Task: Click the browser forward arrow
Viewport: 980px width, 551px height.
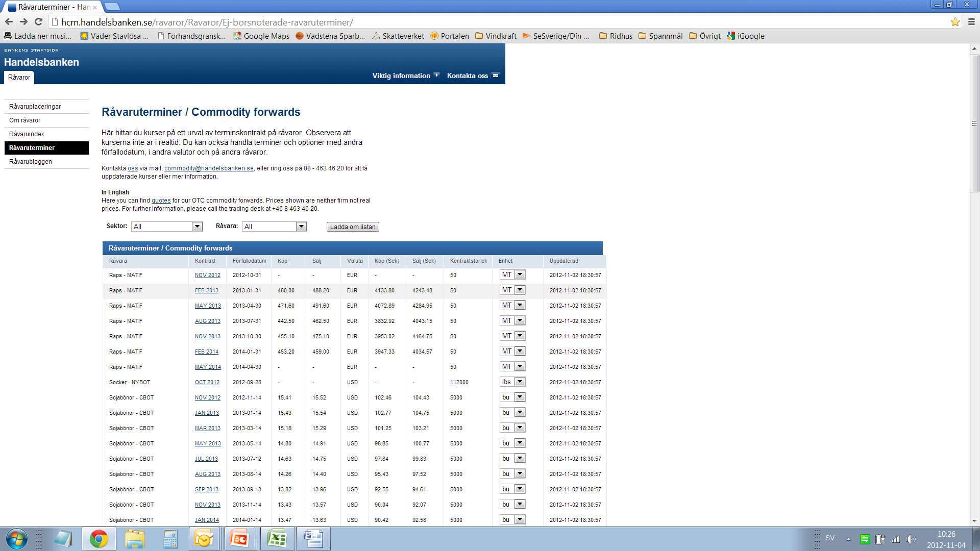Action: [x=23, y=22]
